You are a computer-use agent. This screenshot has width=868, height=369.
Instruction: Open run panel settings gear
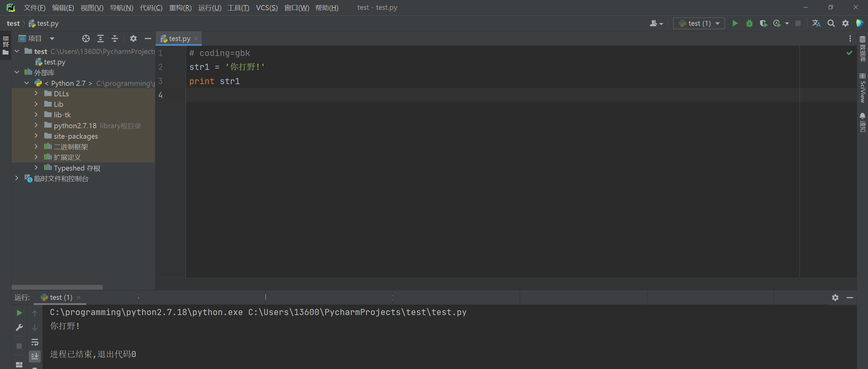pyautogui.click(x=835, y=297)
